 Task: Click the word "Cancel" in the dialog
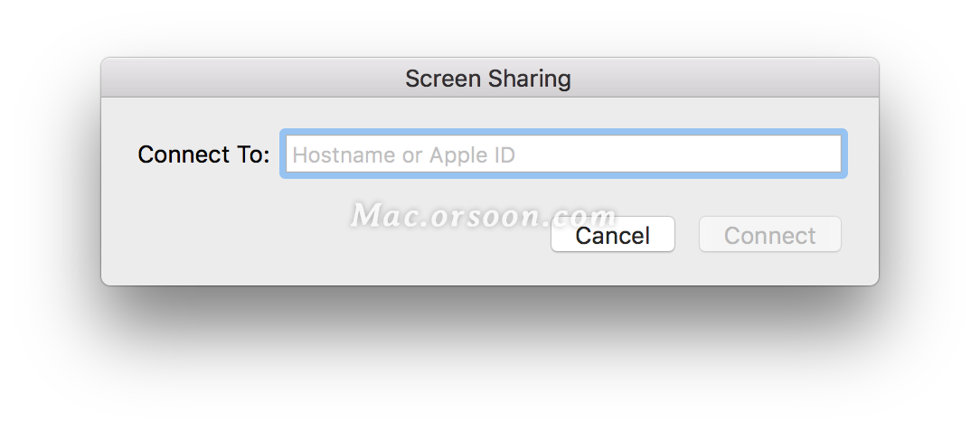(612, 236)
